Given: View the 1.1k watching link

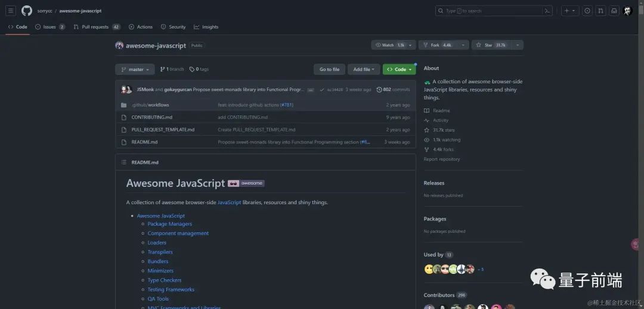Looking at the screenshot, I should pyautogui.click(x=442, y=140).
